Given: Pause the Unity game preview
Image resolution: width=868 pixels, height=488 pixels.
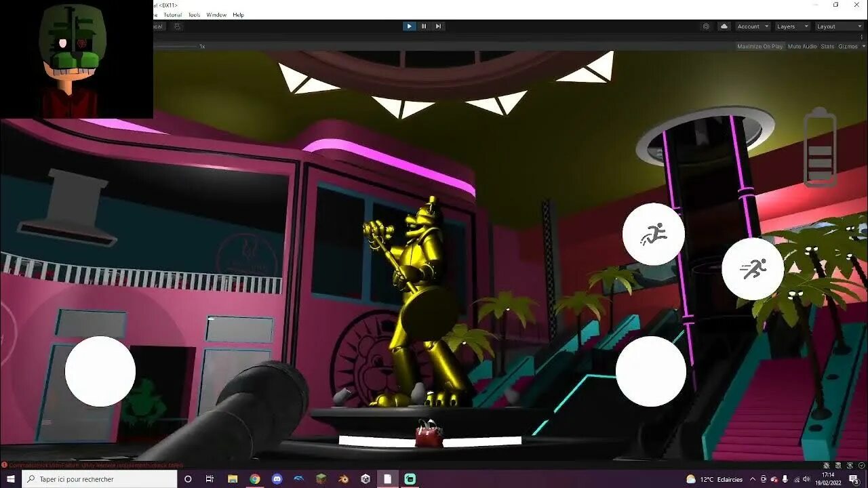Looking at the screenshot, I should coord(424,26).
